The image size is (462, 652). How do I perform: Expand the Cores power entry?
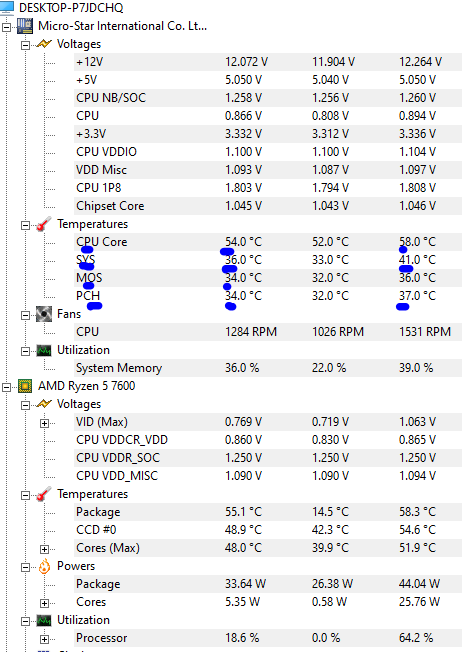coord(44,603)
